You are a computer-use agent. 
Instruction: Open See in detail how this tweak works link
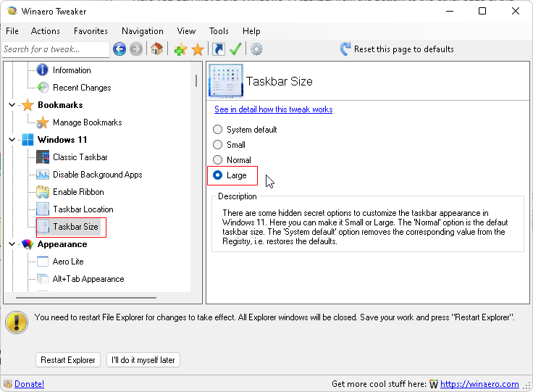click(x=273, y=109)
